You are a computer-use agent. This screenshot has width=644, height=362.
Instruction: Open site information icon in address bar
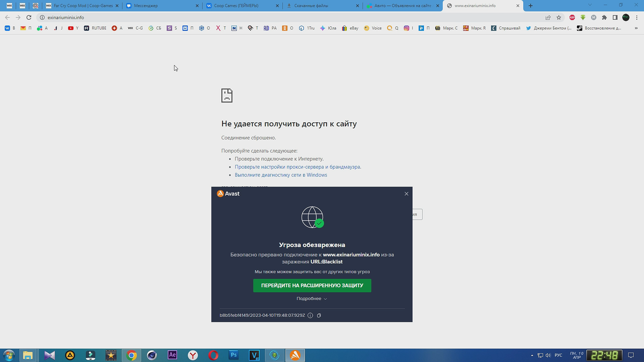(x=42, y=17)
